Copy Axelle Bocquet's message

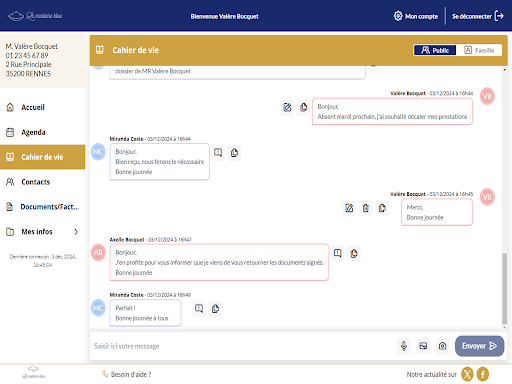click(354, 253)
